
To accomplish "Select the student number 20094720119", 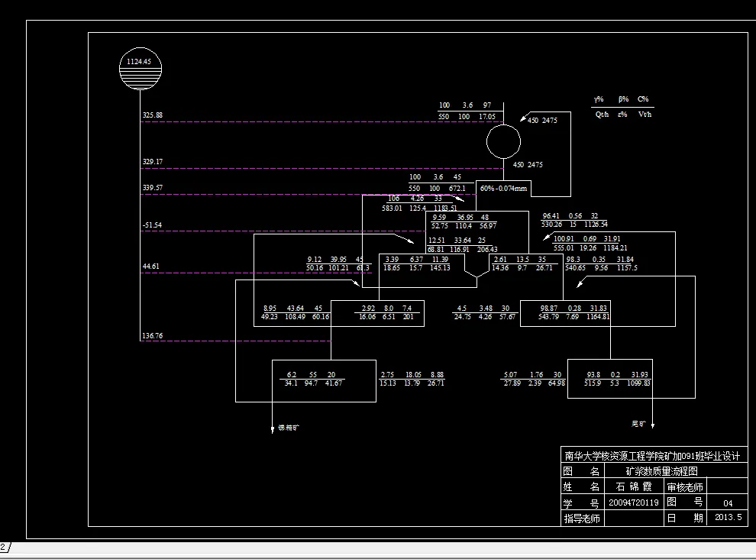I will point(634,502).
